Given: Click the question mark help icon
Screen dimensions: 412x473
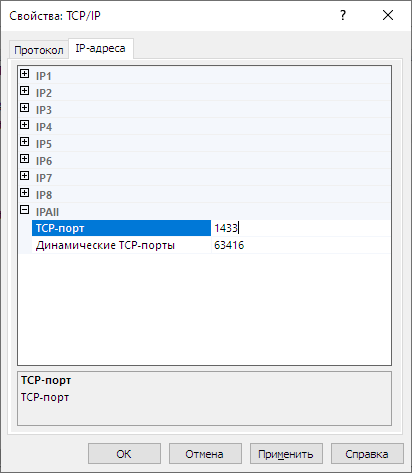Looking at the screenshot, I should coord(343,15).
